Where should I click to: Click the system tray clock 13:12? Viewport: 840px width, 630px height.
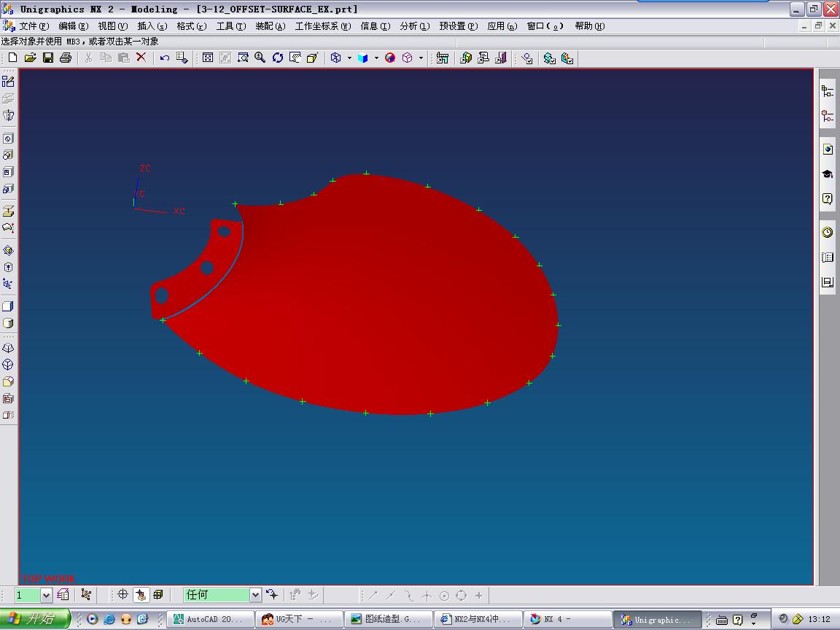tap(819, 619)
